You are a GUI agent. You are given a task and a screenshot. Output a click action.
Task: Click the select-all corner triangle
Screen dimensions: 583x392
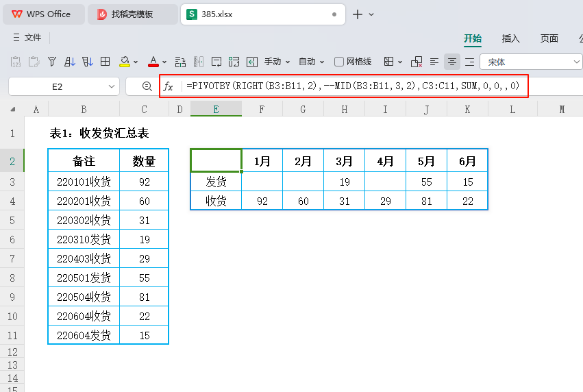click(x=12, y=110)
